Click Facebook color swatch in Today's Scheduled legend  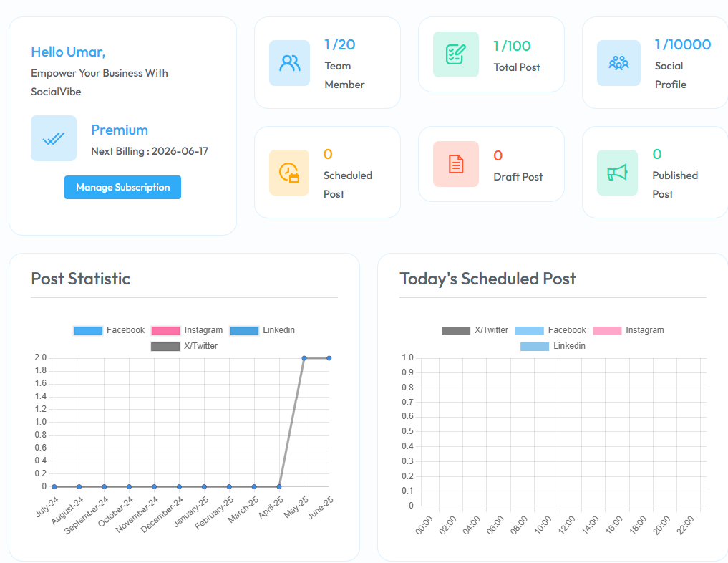[529, 331]
